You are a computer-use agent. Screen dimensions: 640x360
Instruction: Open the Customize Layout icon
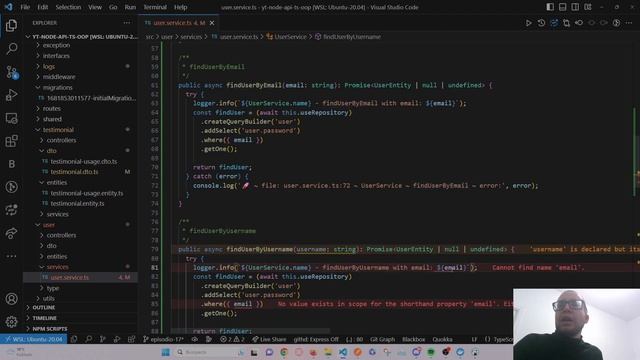pos(588,7)
